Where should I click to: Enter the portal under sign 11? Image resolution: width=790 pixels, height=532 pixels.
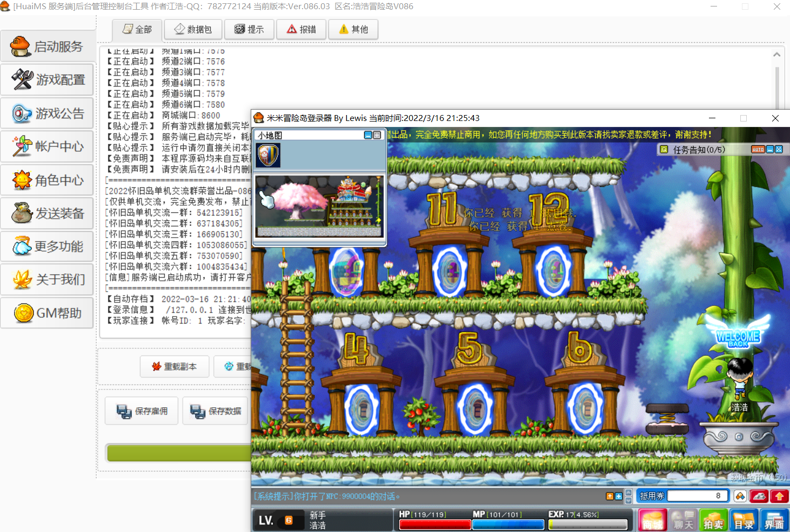click(x=450, y=271)
